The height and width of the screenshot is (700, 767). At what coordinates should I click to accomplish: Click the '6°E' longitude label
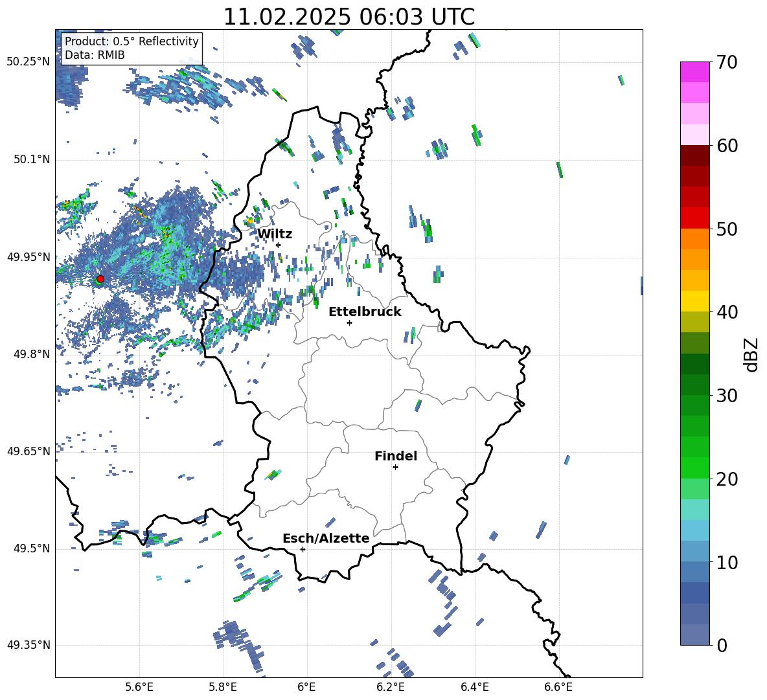click(306, 688)
